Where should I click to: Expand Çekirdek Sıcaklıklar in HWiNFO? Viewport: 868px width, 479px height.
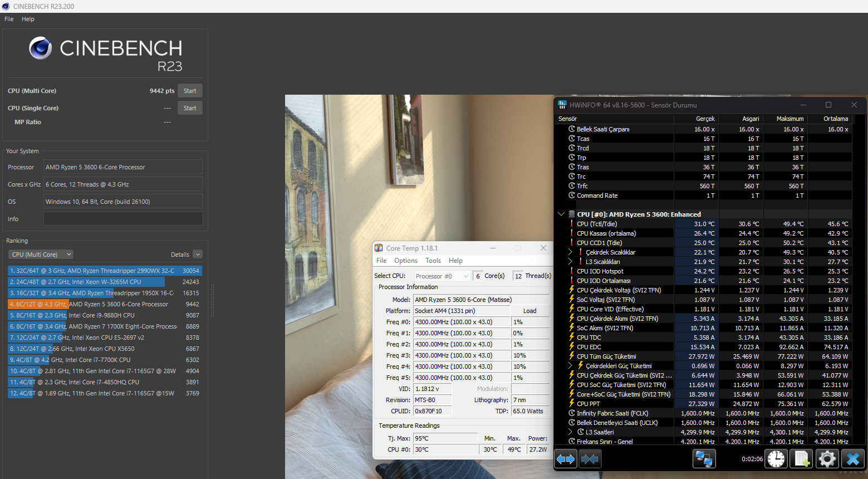(x=570, y=252)
